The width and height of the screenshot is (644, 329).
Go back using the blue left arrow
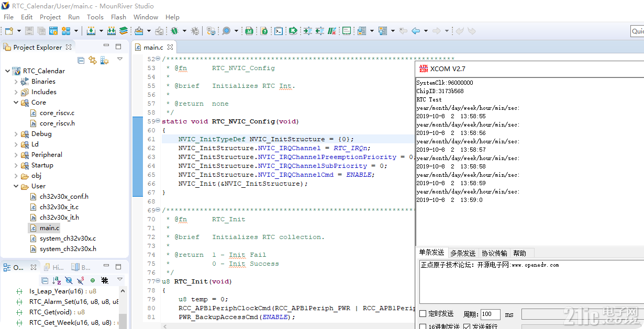pyautogui.click(x=416, y=31)
